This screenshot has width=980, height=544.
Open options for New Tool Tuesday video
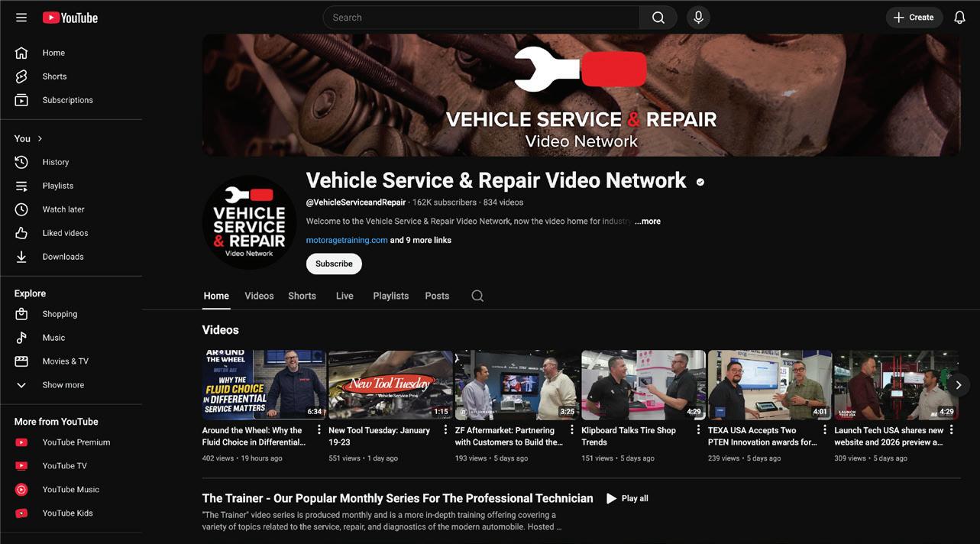(446, 430)
